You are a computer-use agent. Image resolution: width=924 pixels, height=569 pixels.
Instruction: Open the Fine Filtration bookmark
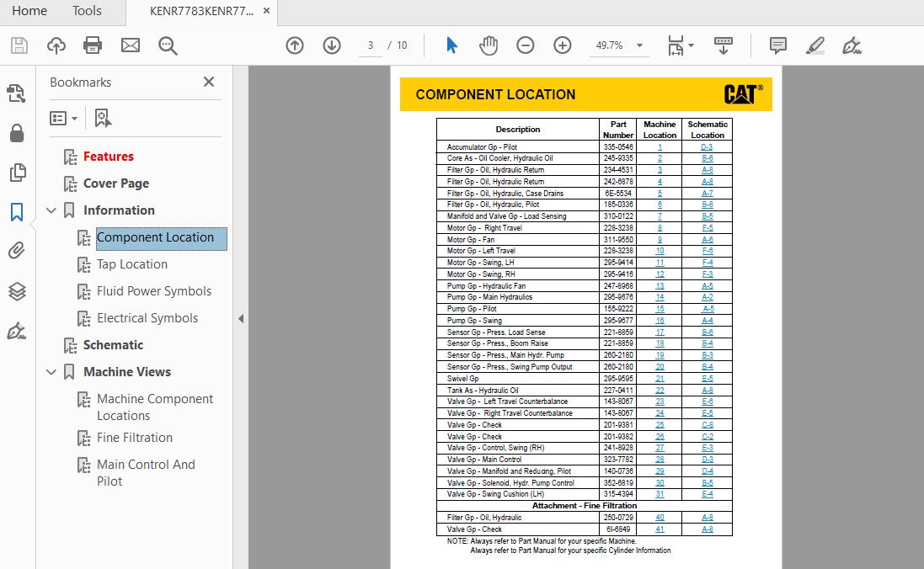(x=135, y=438)
